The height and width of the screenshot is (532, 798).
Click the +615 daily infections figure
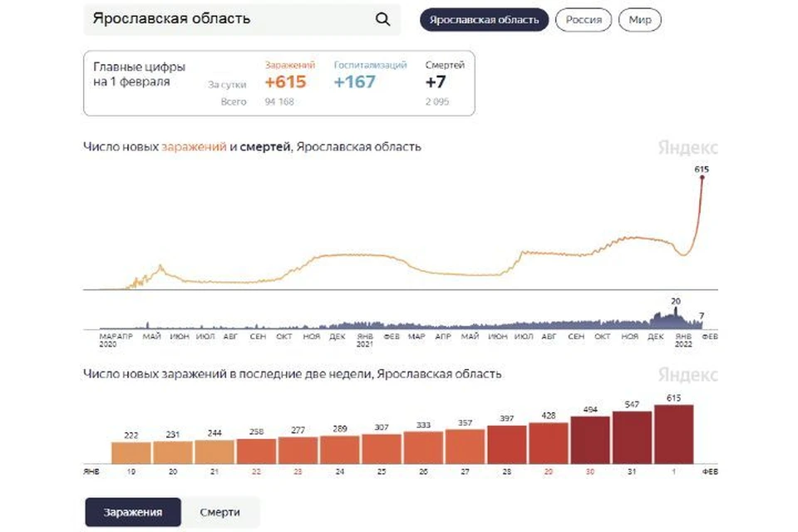tap(285, 81)
